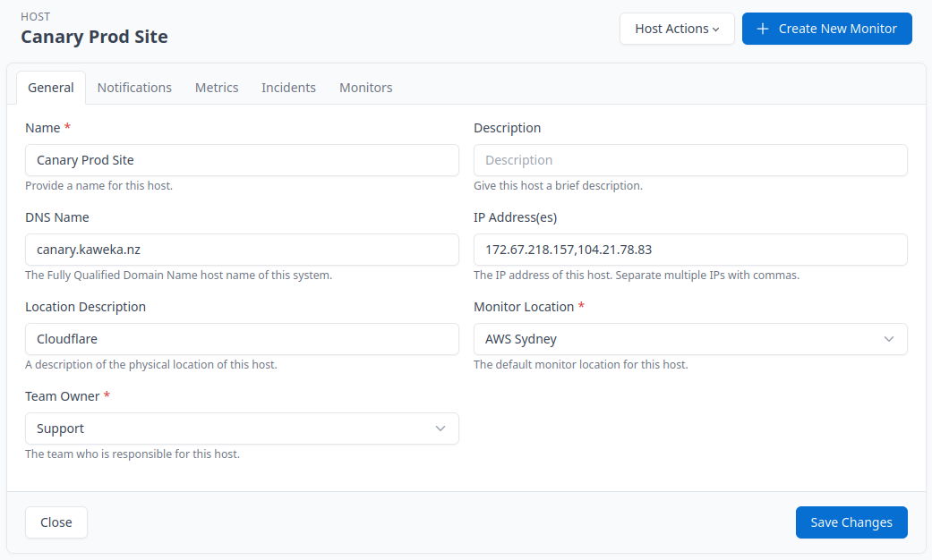Click the Close button
932x560 pixels.
click(x=56, y=522)
